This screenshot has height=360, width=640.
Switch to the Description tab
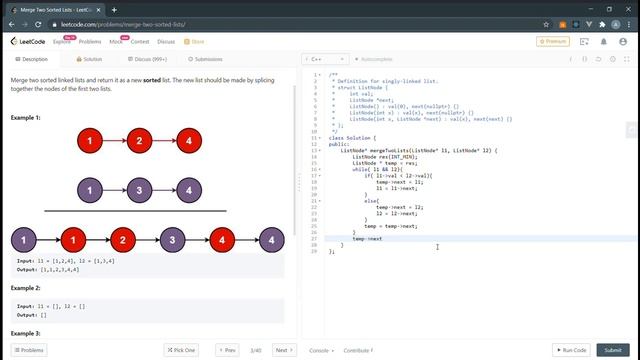pyautogui.click(x=31, y=59)
